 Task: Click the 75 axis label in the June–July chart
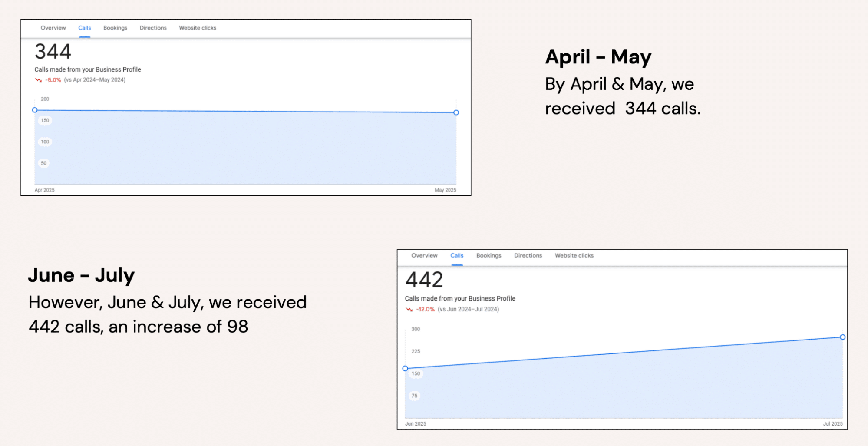414,396
